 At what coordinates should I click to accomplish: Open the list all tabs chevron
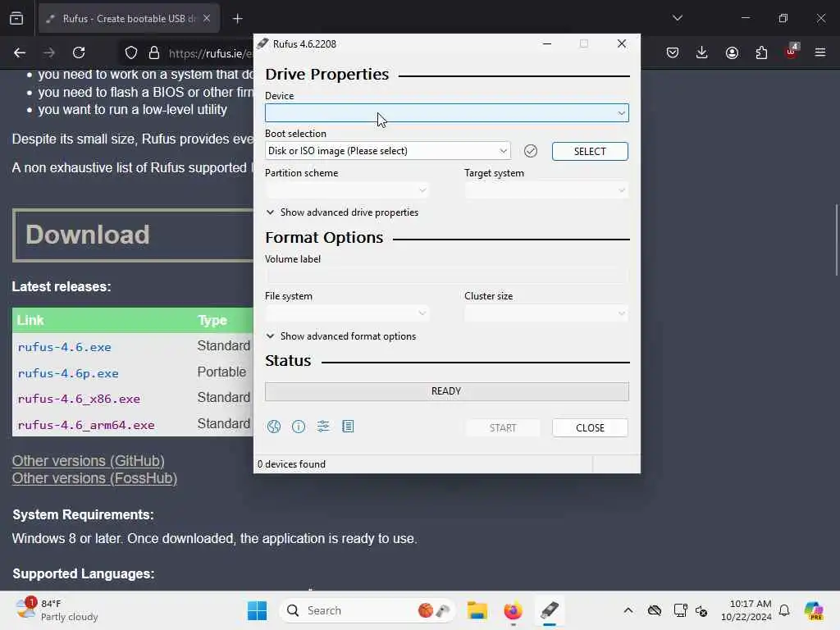tap(677, 18)
